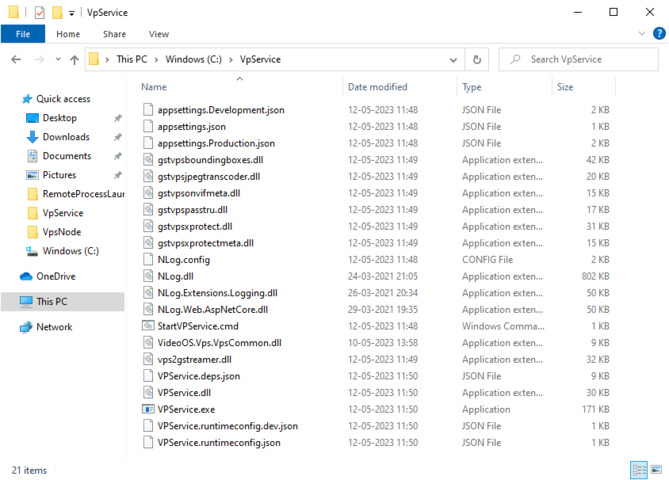
Task: Click Windows (C:) in breadcrumb path
Action: click(x=195, y=60)
